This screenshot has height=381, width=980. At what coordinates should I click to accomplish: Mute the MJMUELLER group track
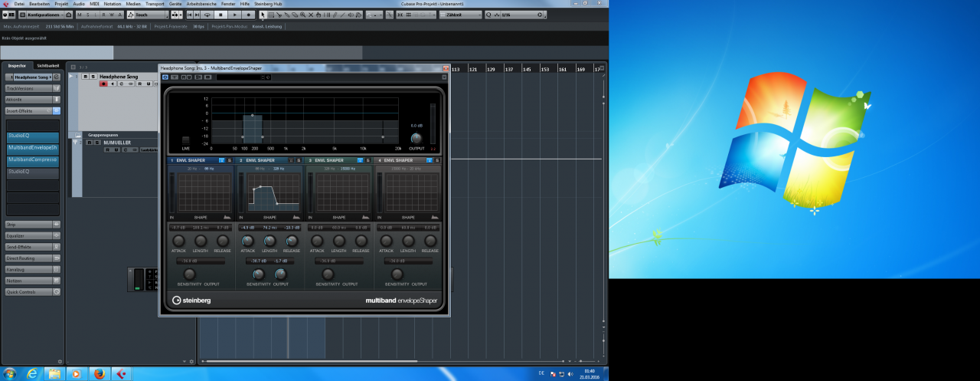point(89,142)
